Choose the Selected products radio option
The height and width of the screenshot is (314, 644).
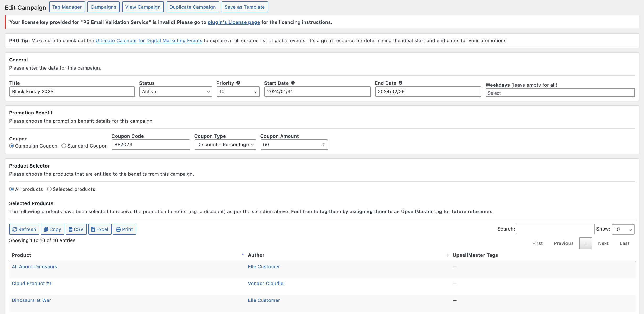pyautogui.click(x=49, y=189)
